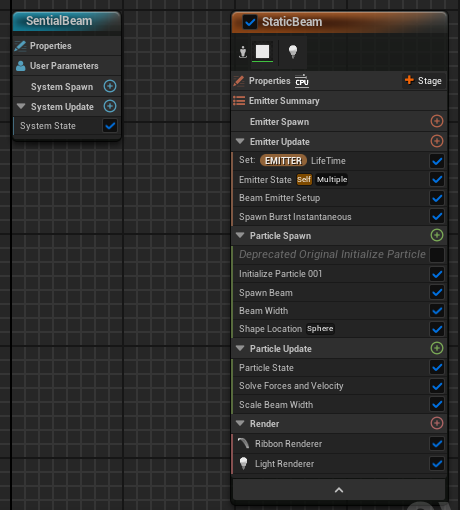Click the CPU sim target icon beside Properties

302,81
